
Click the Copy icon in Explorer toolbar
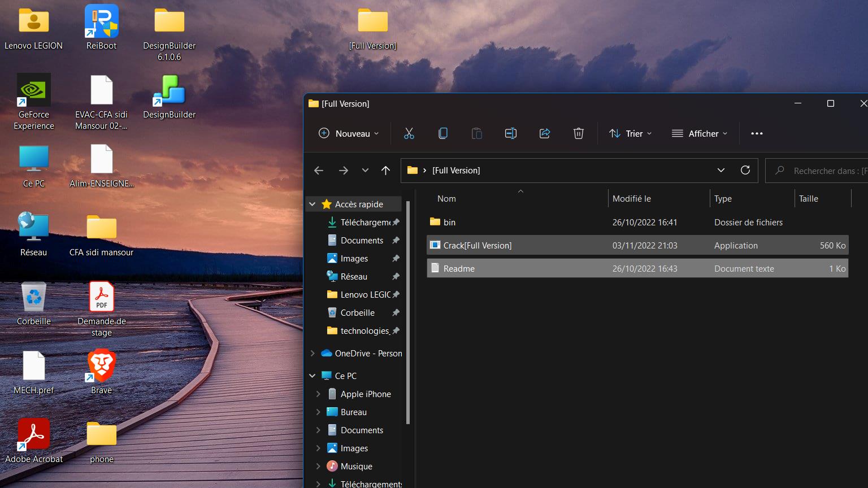pos(443,133)
